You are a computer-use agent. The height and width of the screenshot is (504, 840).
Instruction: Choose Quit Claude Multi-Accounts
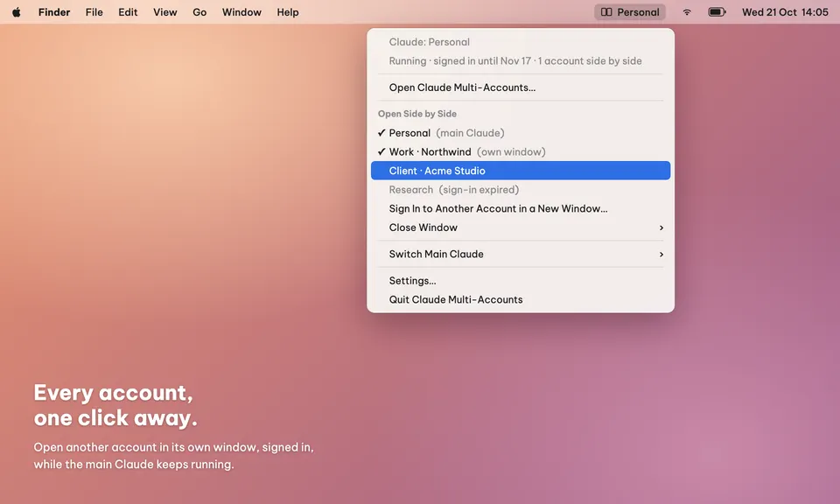pyautogui.click(x=521, y=299)
